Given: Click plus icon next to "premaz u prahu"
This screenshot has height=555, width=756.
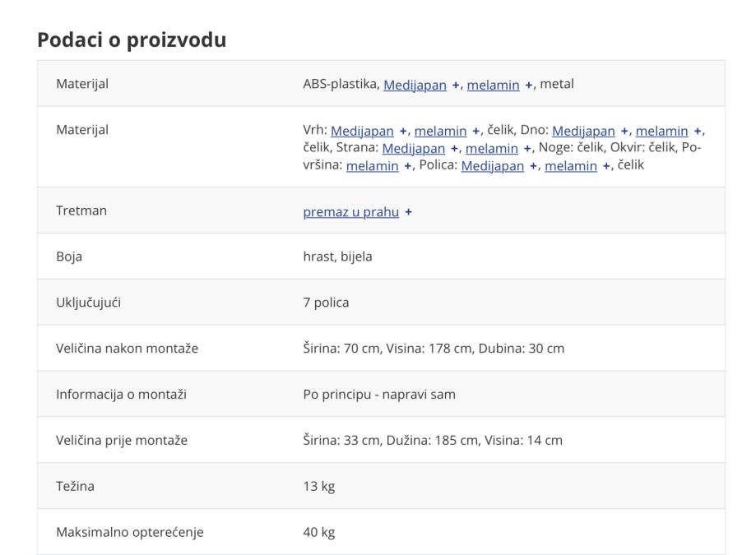Looking at the screenshot, I should point(408,211).
